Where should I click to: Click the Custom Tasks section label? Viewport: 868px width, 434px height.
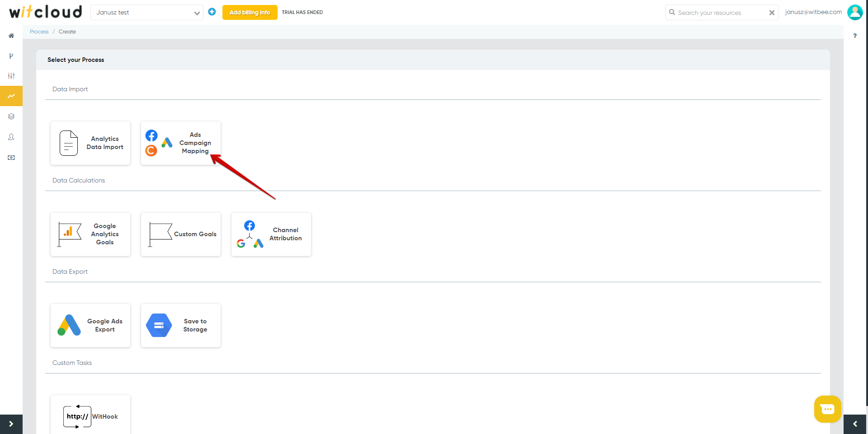[x=72, y=363]
